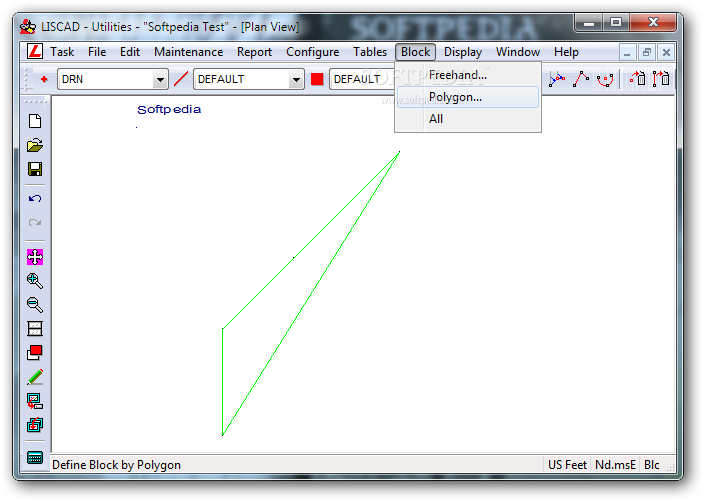This screenshot has height=501, width=704.
Task: Open the File menu
Action: (x=97, y=52)
